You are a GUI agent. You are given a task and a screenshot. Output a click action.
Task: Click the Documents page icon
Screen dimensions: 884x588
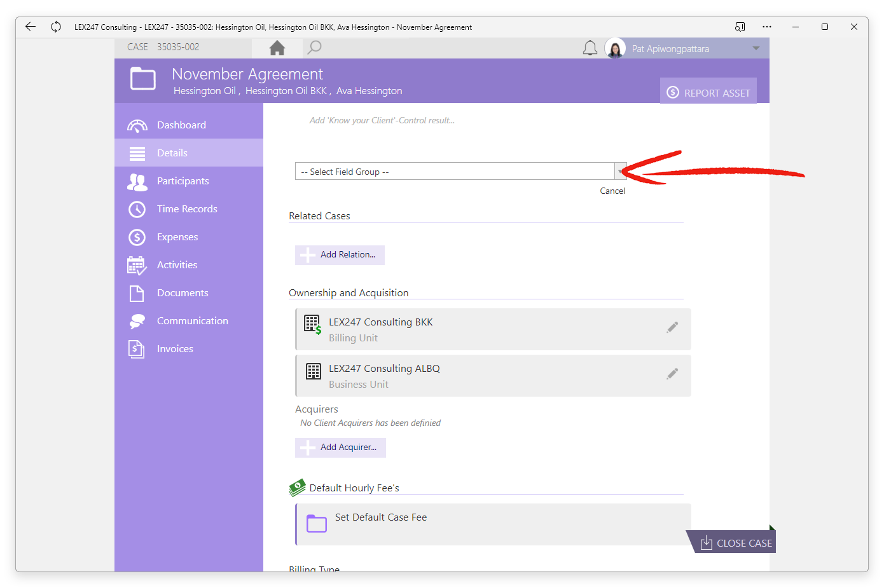click(x=137, y=293)
